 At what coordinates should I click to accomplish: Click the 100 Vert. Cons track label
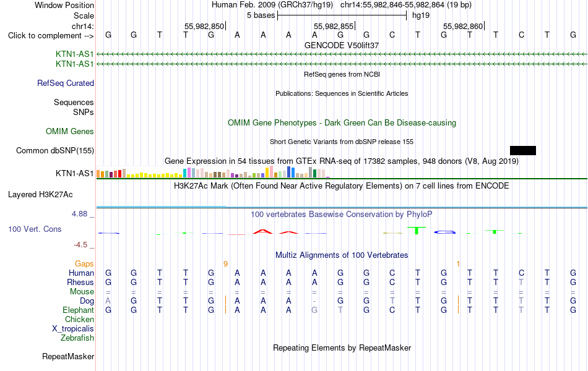[35, 229]
